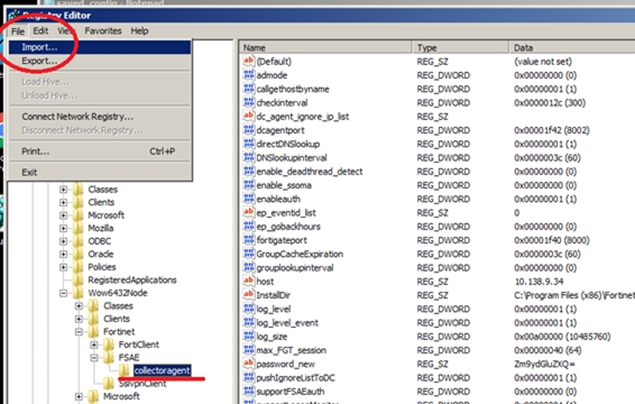
Task: Select Exit from the File menu
Action: pyautogui.click(x=29, y=172)
